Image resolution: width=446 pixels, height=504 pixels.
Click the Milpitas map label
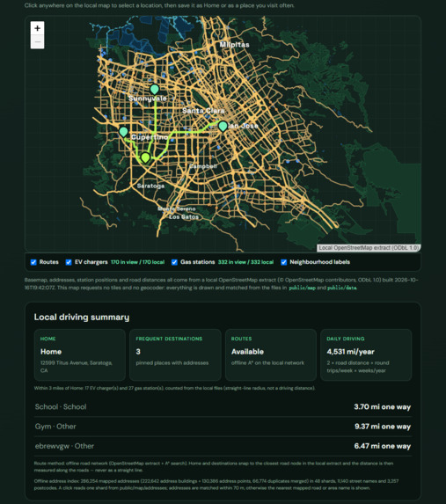(234, 45)
